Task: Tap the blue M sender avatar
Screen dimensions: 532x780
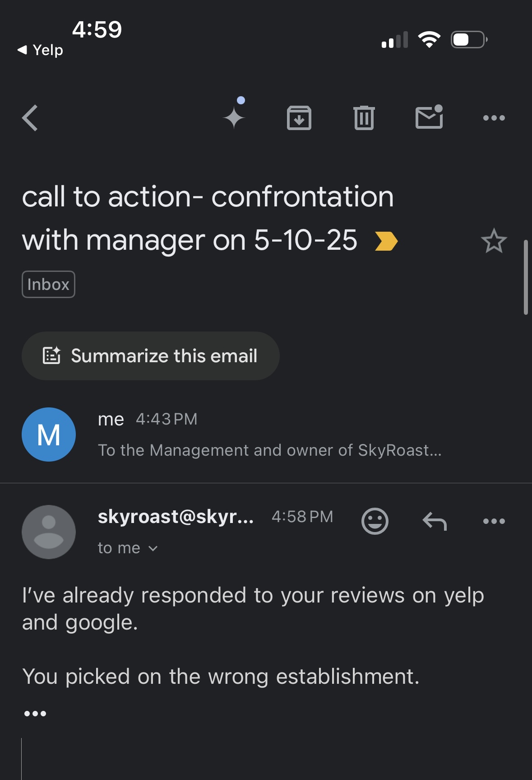Action: 49,434
